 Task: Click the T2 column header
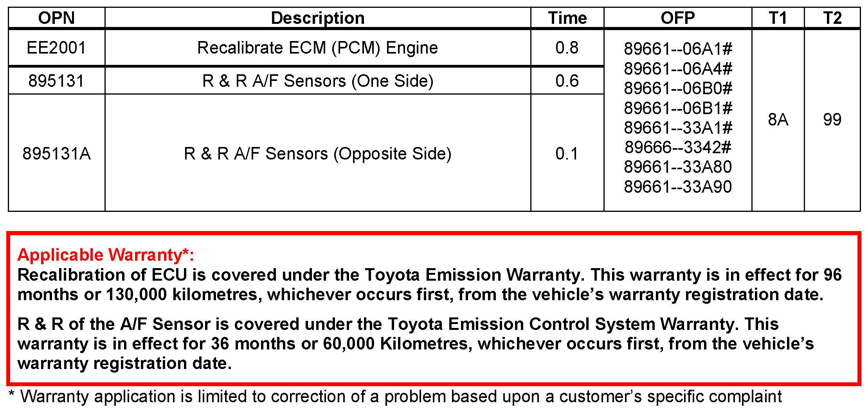tap(832, 18)
